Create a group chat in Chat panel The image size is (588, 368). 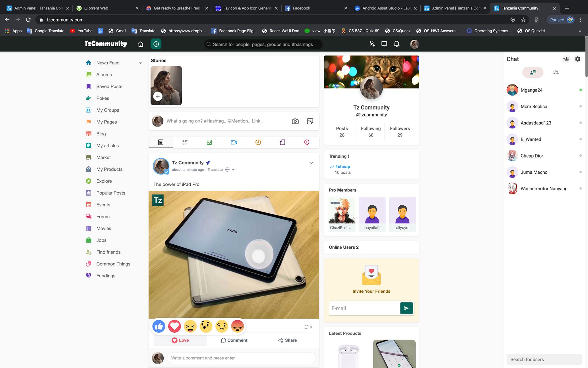point(566,59)
